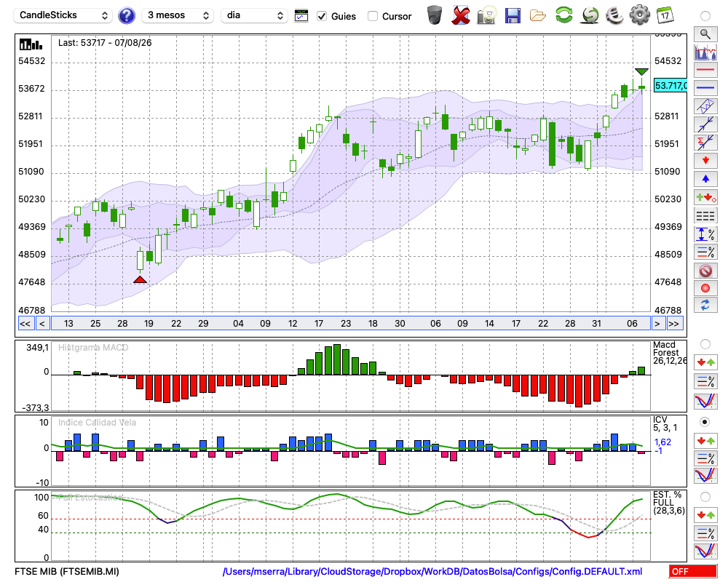Enable the Cursor checkbox
The image size is (728, 582).
[372, 16]
